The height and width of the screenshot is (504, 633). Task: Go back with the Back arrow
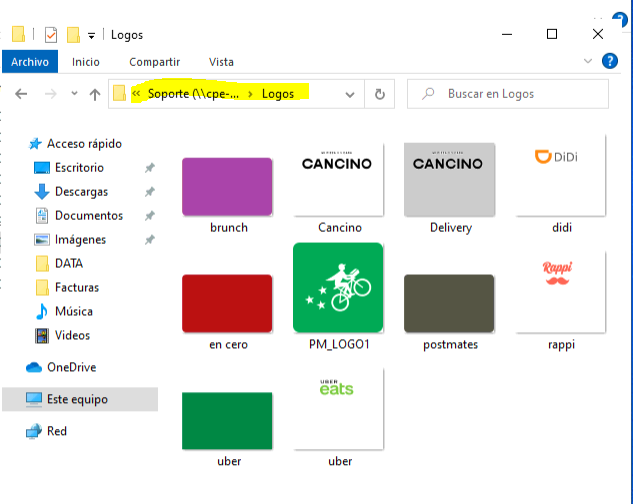coord(21,94)
